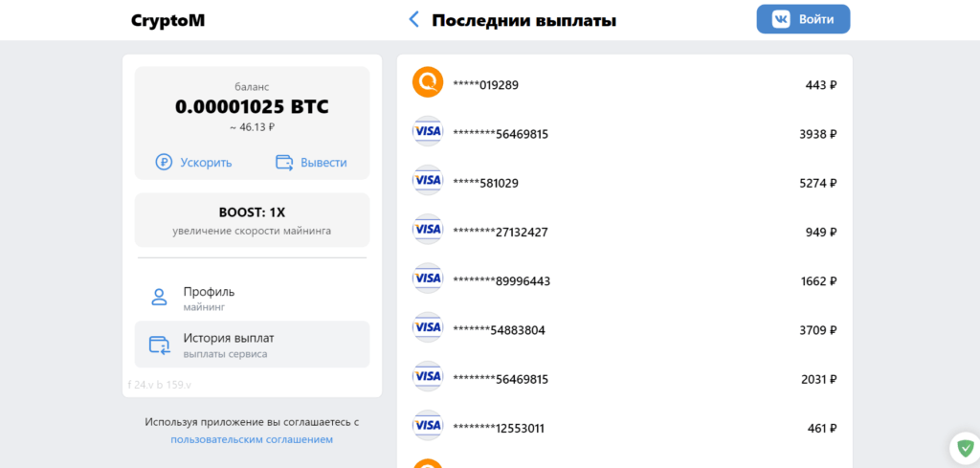Click the История выплат wallet icon

click(x=160, y=345)
